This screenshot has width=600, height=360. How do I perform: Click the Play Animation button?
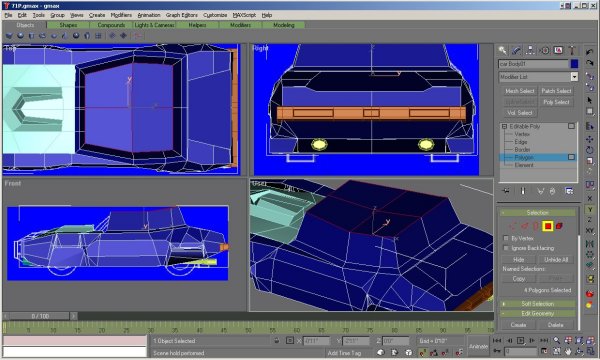(520, 340)
